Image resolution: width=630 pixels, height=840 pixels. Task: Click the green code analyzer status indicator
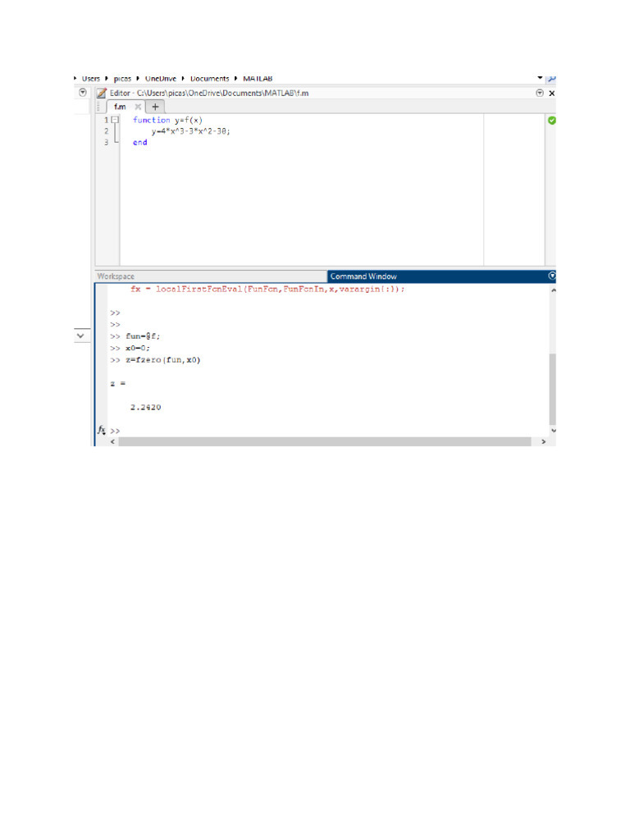click(x=552, y=121)
